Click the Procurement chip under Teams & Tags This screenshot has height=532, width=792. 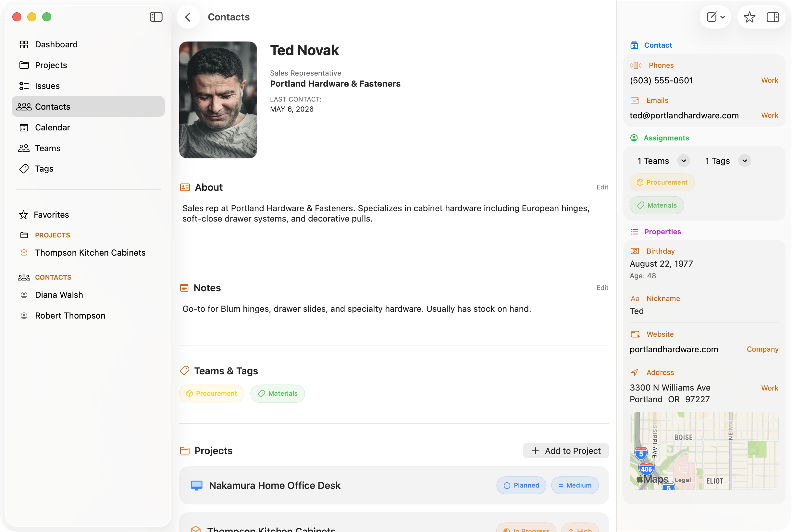pyautogui.click(x=212, y=393)
